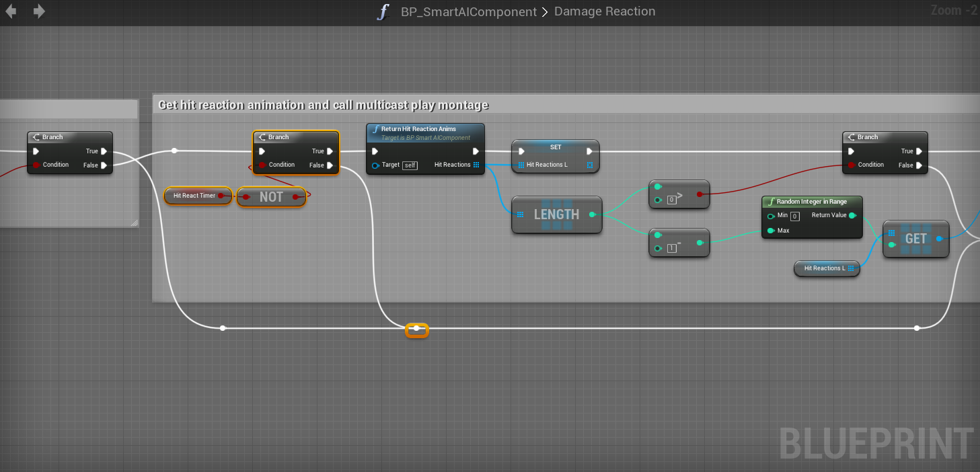Select the GET array node
This screenshot has height=472, width=980.
[915, 239]
